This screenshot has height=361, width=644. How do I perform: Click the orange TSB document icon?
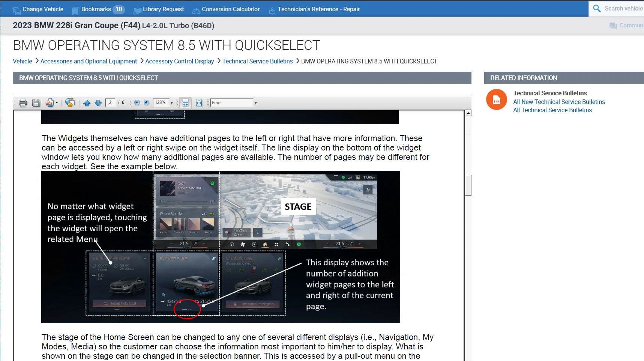[497, 99]
